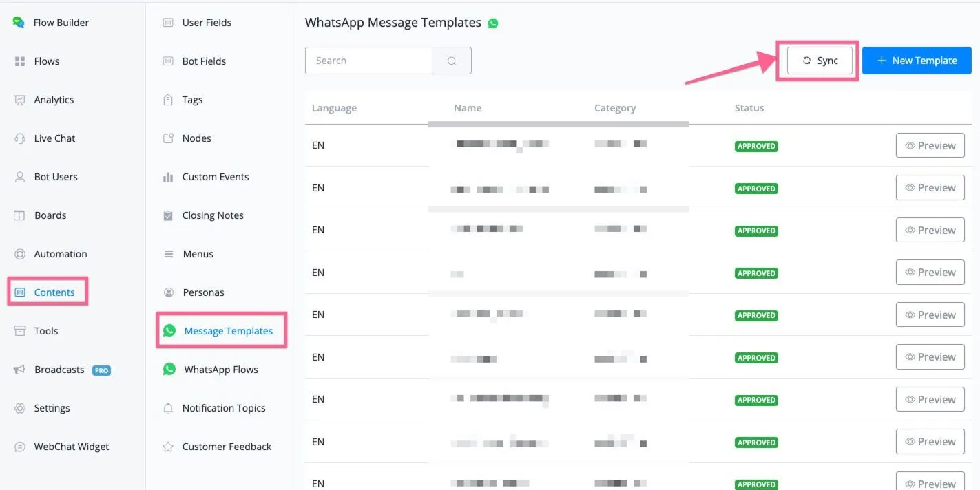Screen dimensions: 980x490
Task: Click the Tags label icon
Action: click(x=168, y=100)
